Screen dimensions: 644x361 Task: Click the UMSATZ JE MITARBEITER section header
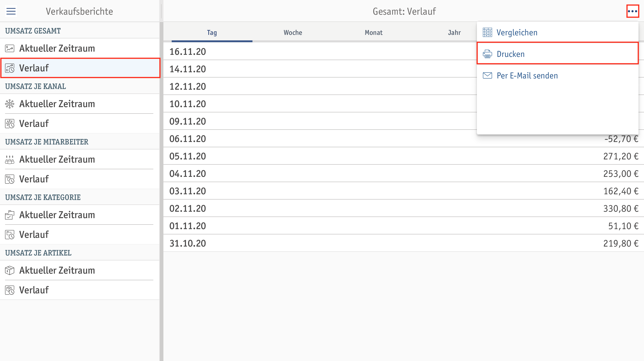(x=47, y=142)
